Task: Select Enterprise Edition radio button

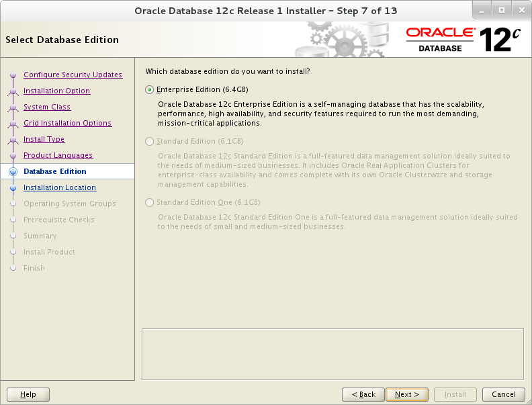Action: [x=149, y=89]
